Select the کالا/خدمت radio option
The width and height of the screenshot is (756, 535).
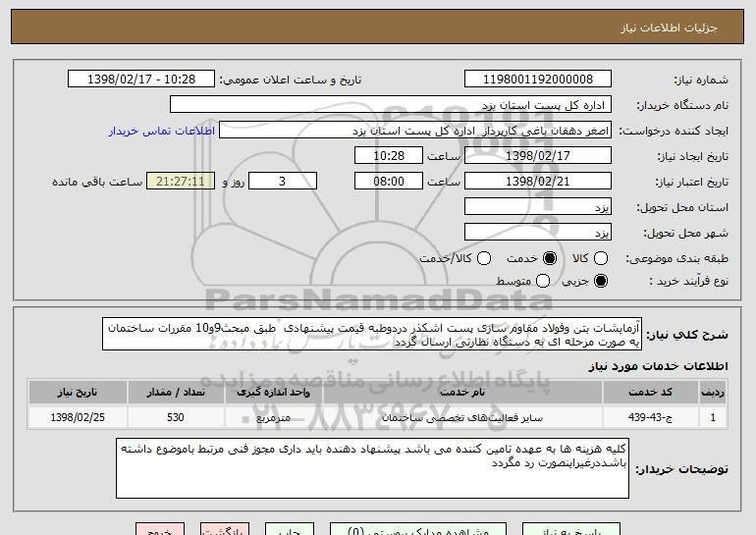pos(484,258)
